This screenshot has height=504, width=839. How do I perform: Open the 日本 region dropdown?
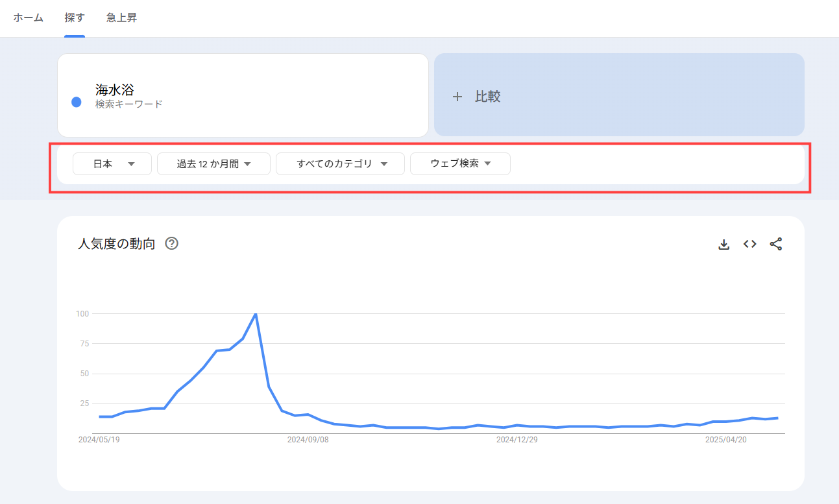[x=112, y=164]
